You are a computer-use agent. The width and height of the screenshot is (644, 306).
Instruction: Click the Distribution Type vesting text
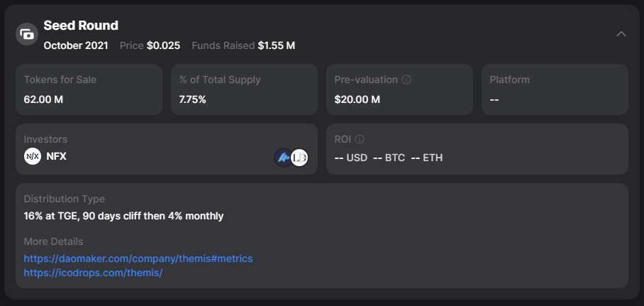[123, 216]
